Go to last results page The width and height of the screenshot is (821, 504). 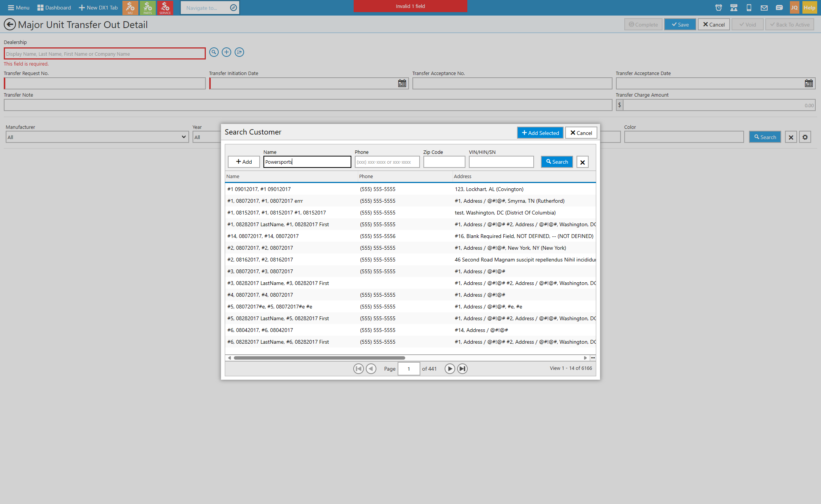click(x=462, y=369)
